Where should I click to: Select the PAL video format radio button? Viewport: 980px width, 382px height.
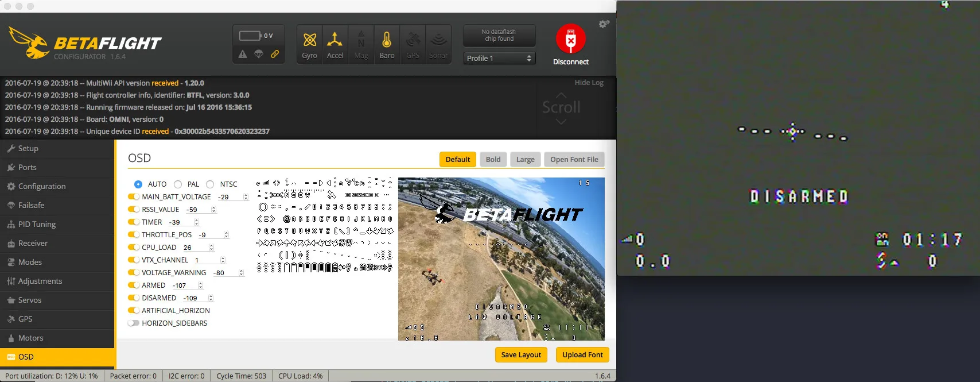178,184
